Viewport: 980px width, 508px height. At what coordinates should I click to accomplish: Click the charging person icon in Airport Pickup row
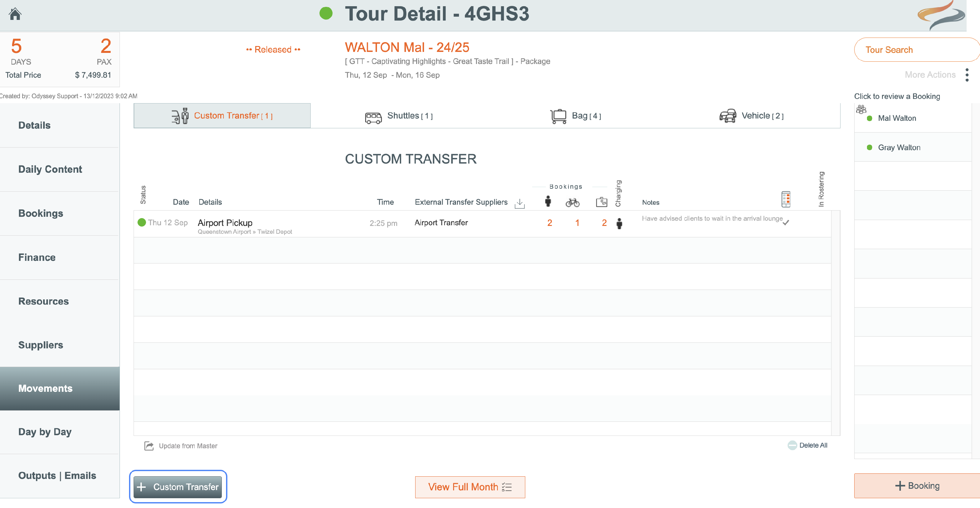(x=619, y=224)
